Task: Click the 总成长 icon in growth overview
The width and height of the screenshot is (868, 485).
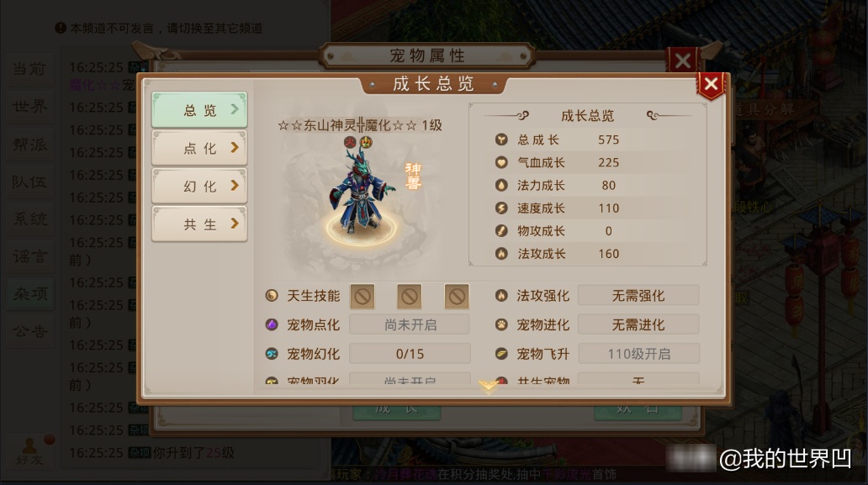Action: [501, 140]
